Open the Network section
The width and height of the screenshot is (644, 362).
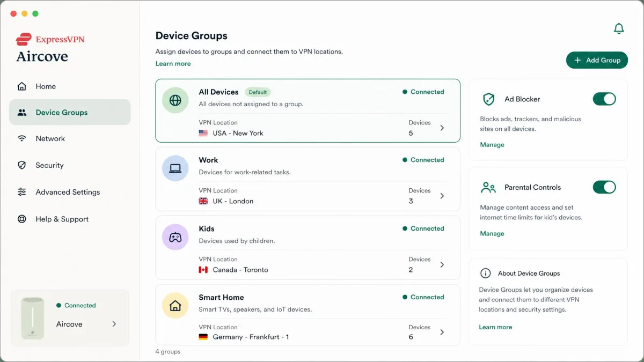coord(70,138)
